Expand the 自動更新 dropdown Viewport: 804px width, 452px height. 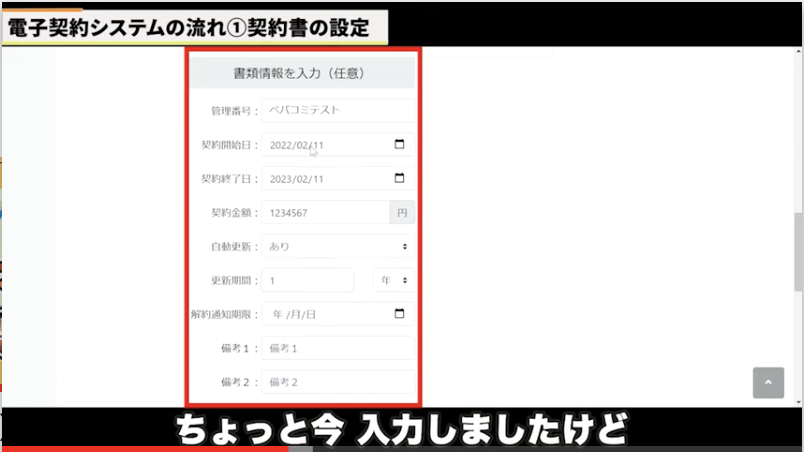click(x=338, y=246)
